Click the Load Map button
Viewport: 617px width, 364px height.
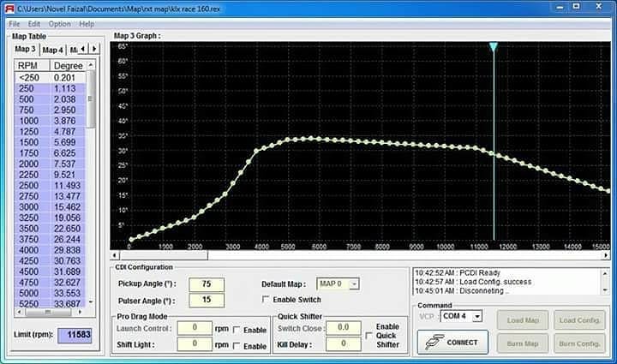point(523,320)
